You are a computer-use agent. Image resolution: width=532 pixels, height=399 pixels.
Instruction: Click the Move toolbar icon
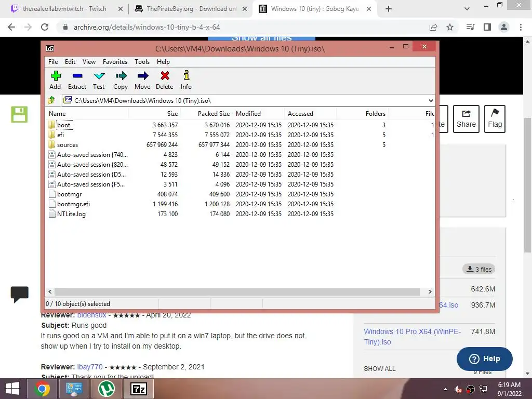(x=142, y=80)
